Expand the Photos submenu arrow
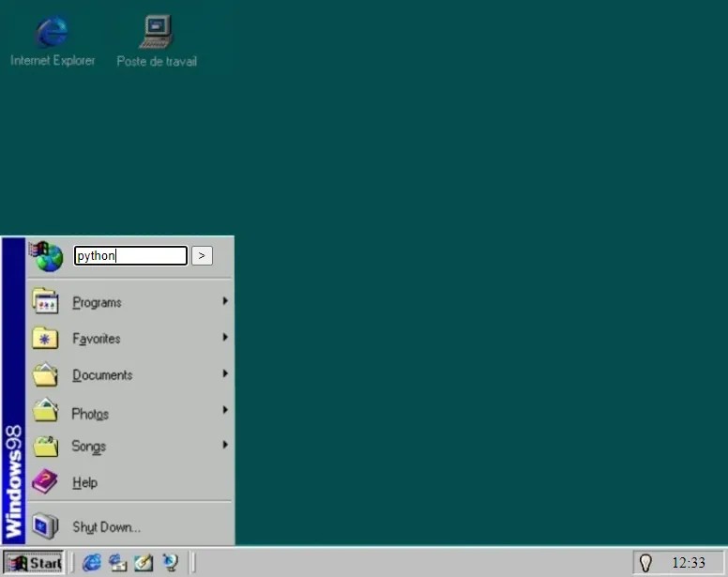This screenshot has width=728, height=577. pos(225,409)
